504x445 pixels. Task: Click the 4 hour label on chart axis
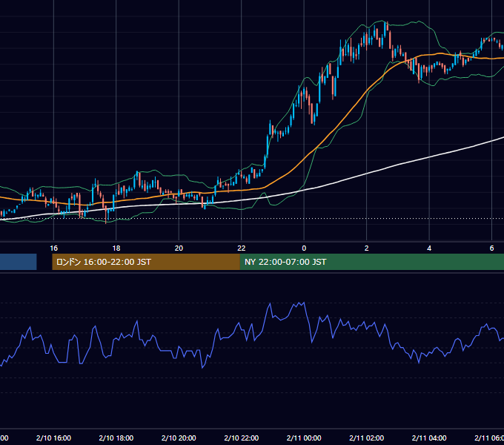429,248
